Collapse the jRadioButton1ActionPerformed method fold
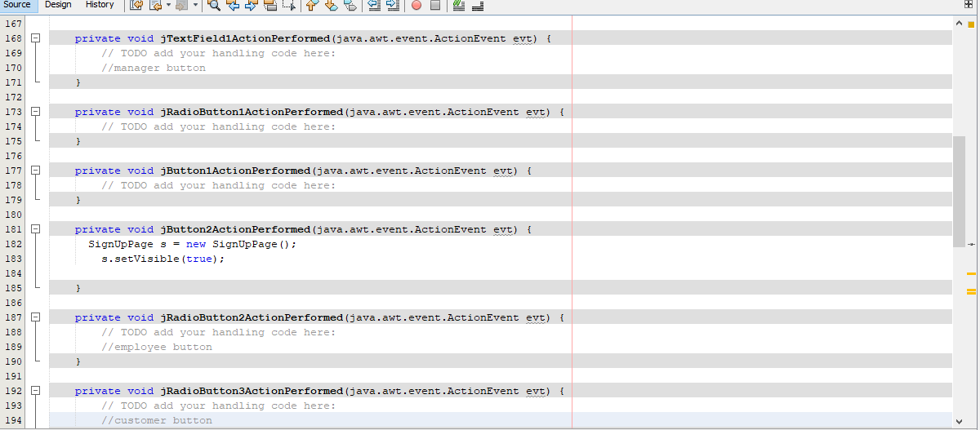The height and width of the screenshot is (430, 980). coord(35,112)
